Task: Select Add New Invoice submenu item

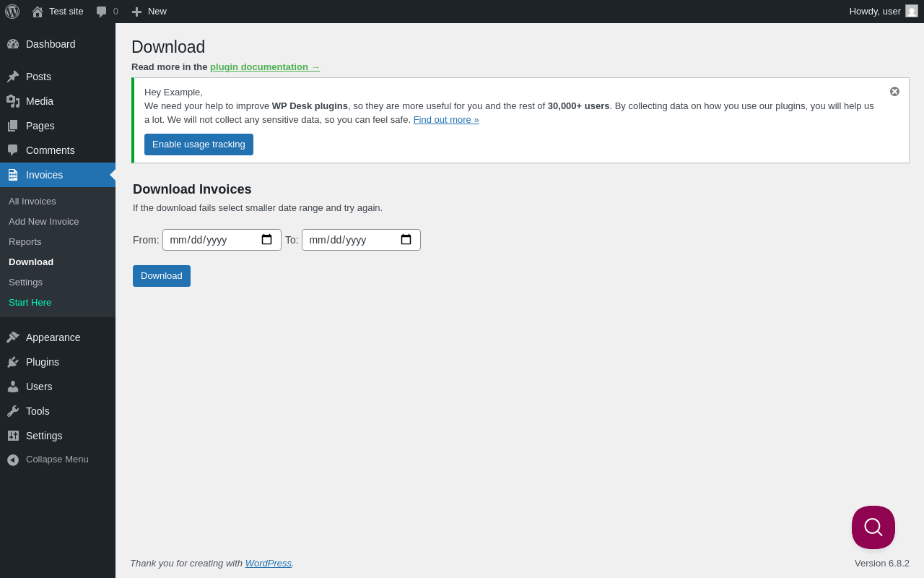Action: pos(44,221)
